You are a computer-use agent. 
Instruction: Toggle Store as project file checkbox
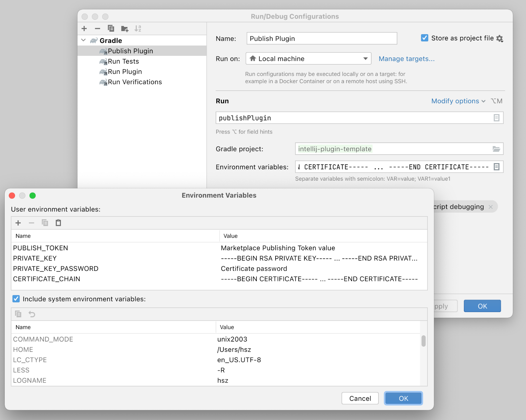point(424,38)
